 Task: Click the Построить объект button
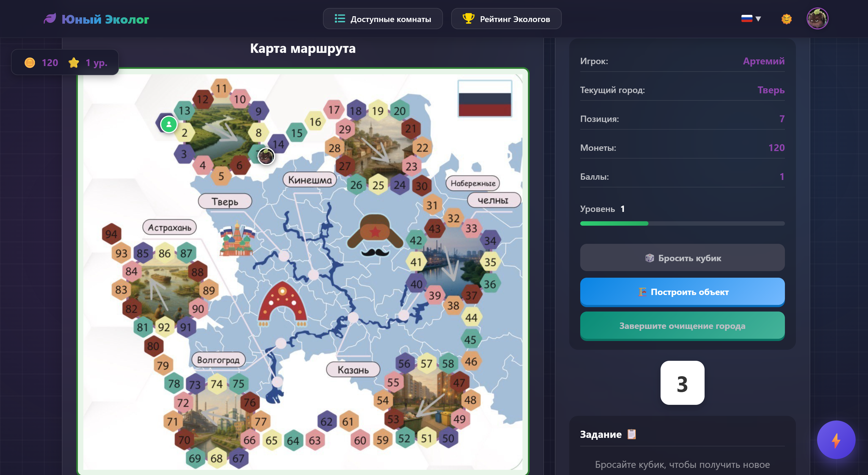tap(682, 292)
